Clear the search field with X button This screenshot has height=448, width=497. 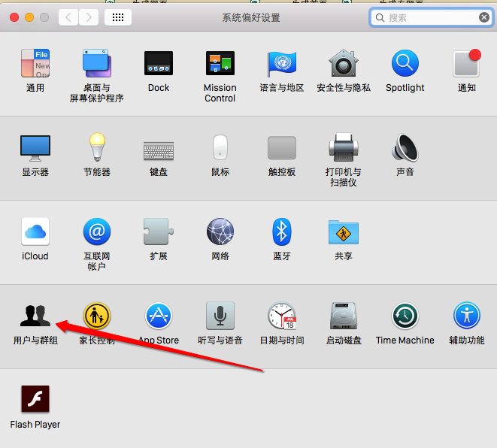pos(484,17)
